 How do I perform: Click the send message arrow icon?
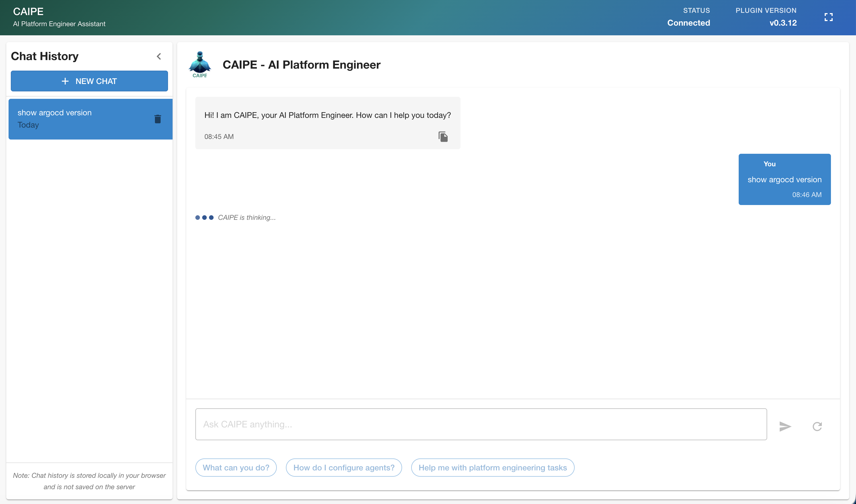point(785,426)
